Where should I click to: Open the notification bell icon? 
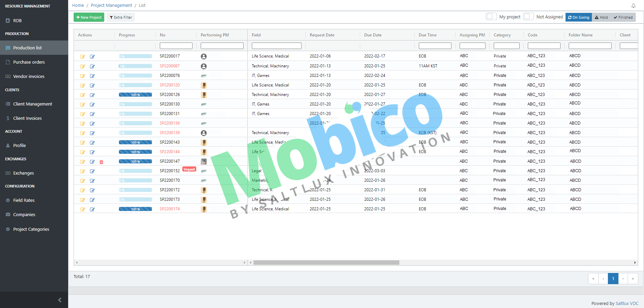pyautogui.click(x=633, y=5)
